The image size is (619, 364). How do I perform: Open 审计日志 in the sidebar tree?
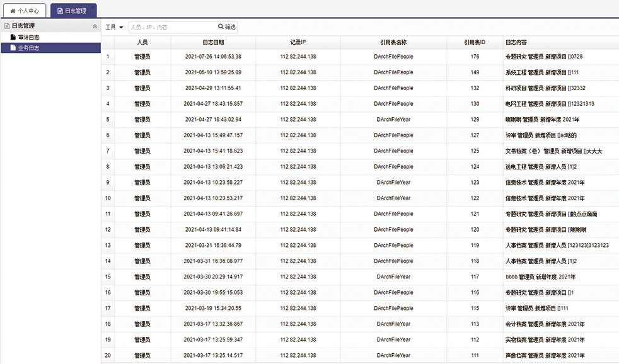point(29,38)
